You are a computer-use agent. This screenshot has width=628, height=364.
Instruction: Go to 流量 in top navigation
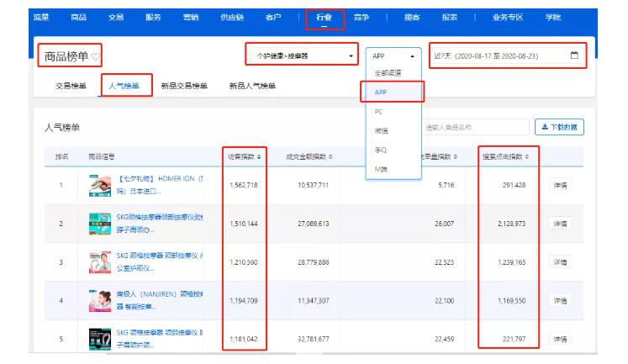[x=41, y=17]
